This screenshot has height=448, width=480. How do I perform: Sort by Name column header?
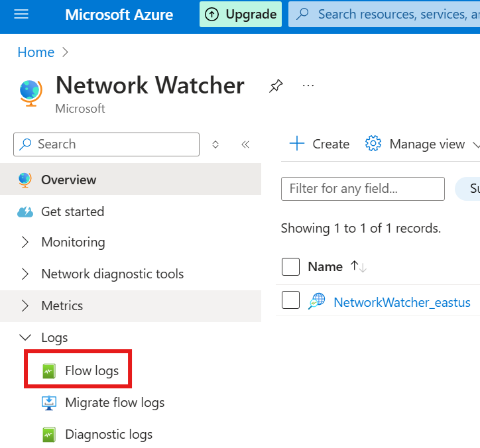325,267
